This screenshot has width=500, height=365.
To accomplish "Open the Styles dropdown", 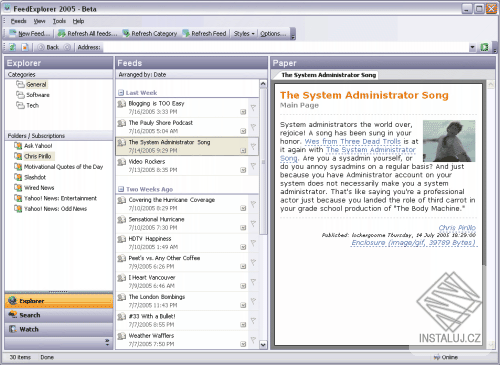I will [244, 34].
